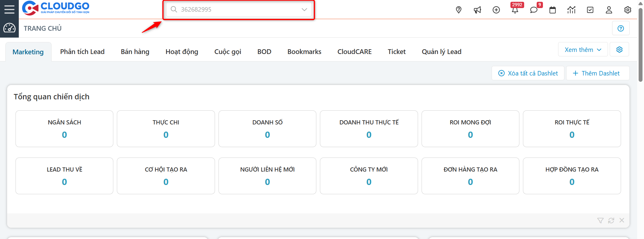The image size is (644, 239).
Task: Expand the Xem thêm dropdown
Action: [583, 50]
